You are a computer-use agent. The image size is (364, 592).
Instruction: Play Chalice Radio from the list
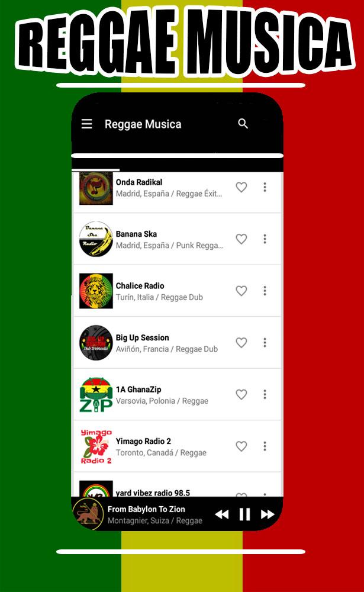pyautogui.click(x=177, y=291)
